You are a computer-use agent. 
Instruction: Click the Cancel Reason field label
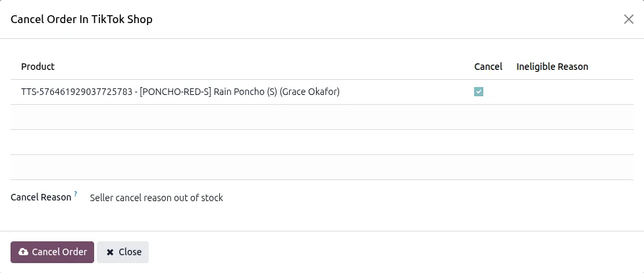point(41,197)
